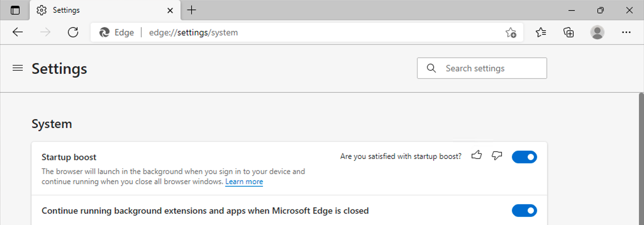Image resolution: width=644 pixels, height=225 pixels.
Task: Select the Settings browser tab
Action: point(105,10)
